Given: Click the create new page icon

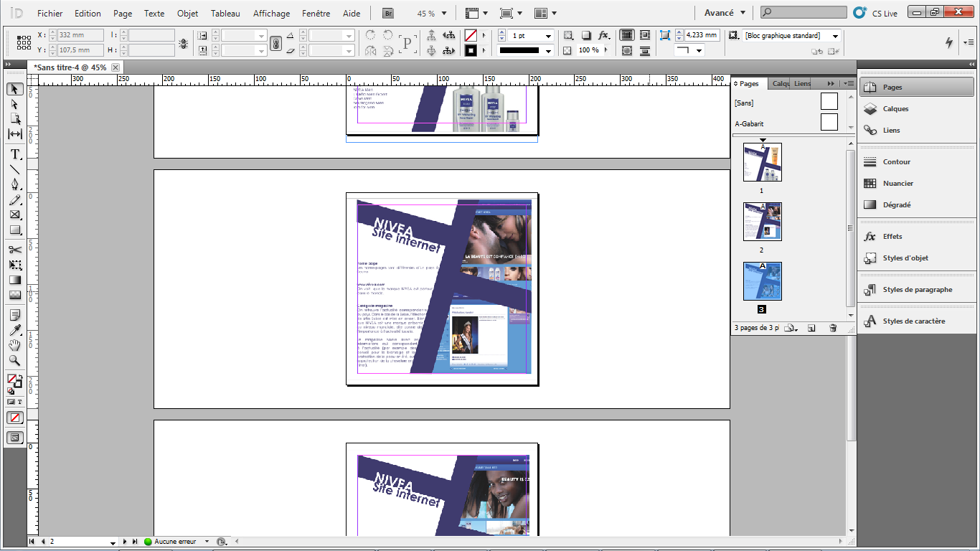Looking at the screenshot, I should 811,328.
